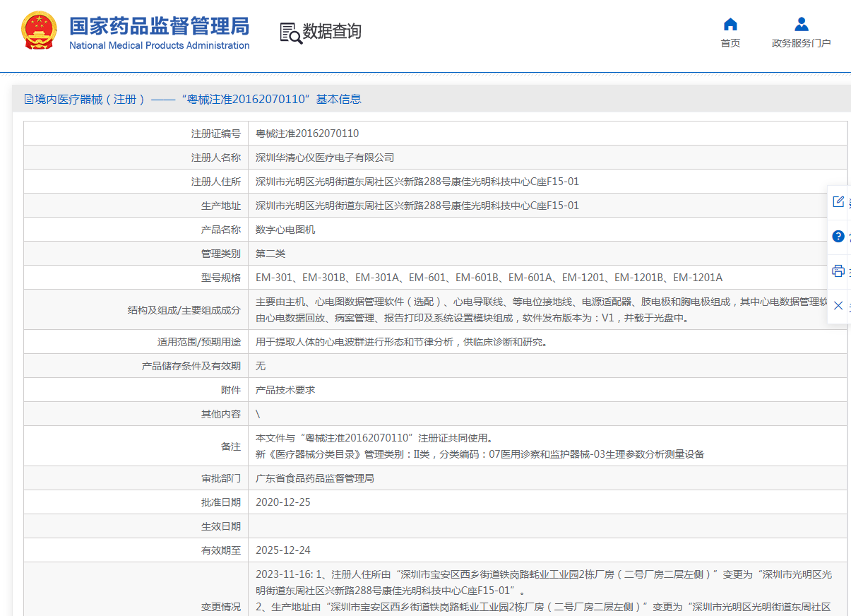Click National Medical Products Administration text
Viewport: 851px width, 616px height.
159,45
